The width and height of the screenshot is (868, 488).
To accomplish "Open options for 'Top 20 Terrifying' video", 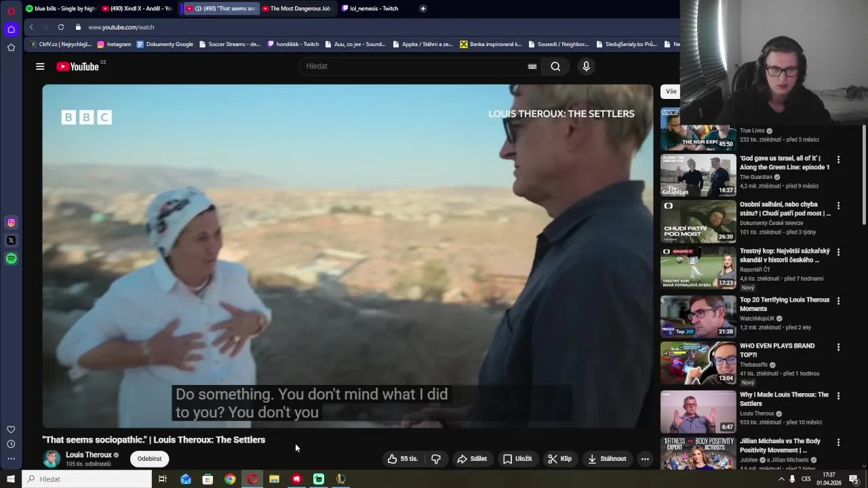I will tap(838, 301).
